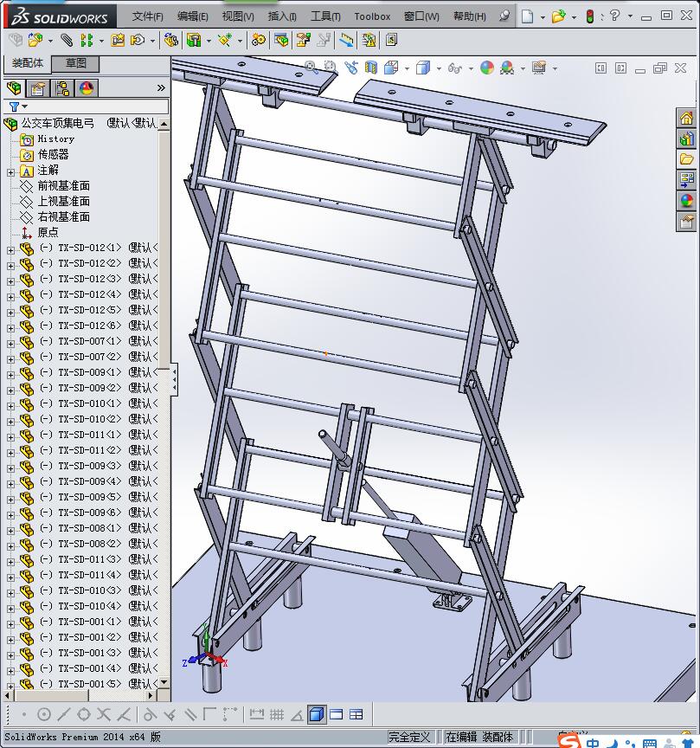Toggle the shaded 3D view button in bottom toolbar
Viewport: 700px width, 748px height.
point(317,714)
